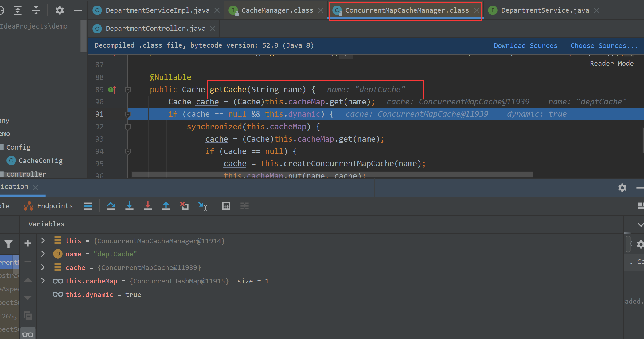This screenshot has width=644, height=339.
Task: Toggle fold marker at line 94 if-block
Action: pos(128,151)
